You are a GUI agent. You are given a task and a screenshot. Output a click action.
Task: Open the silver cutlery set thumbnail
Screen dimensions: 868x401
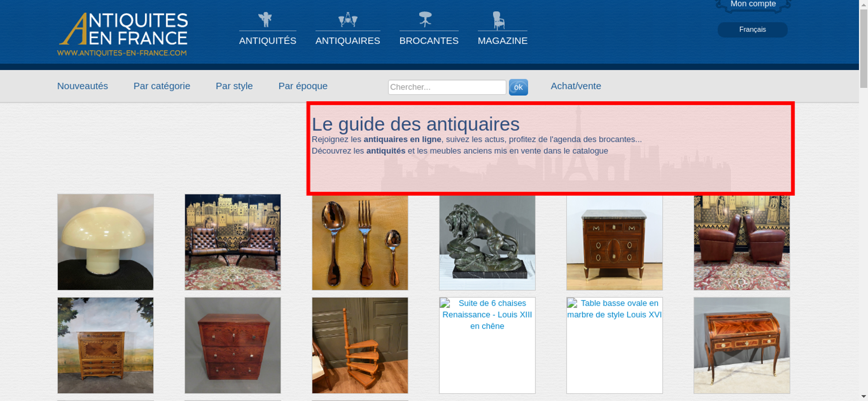coord(360,243)
